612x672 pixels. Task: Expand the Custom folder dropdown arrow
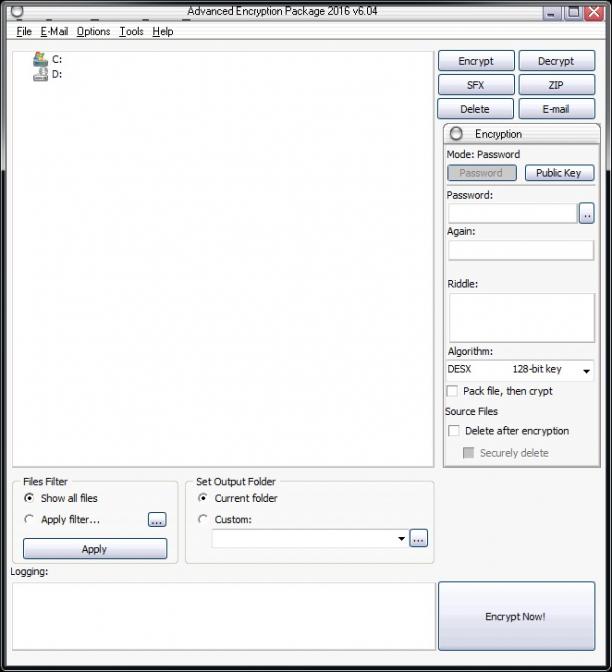coord(401,539)
